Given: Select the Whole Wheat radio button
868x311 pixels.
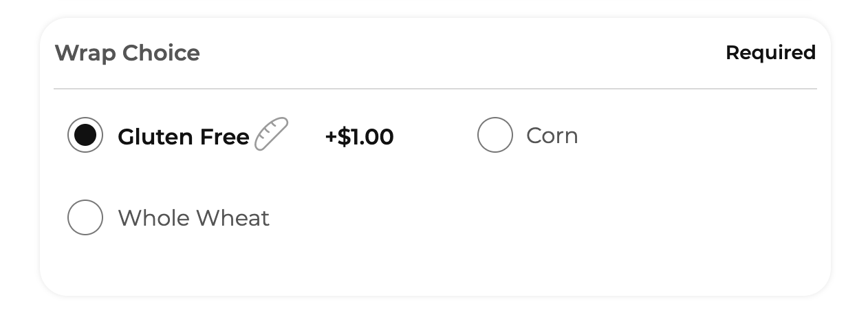Looking at the screenshot, I should click(x=85, y=217).
